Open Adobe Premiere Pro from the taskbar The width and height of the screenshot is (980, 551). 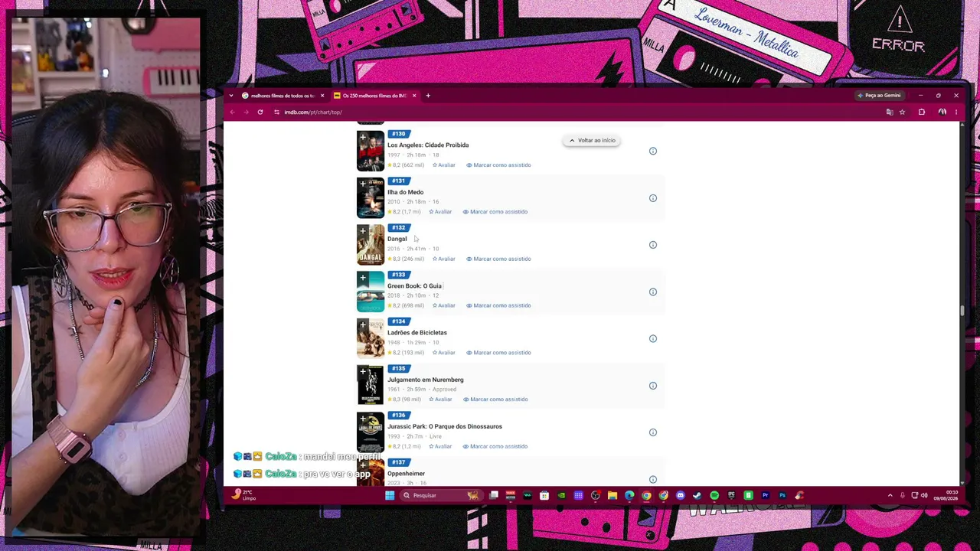[x=765, y=496]
